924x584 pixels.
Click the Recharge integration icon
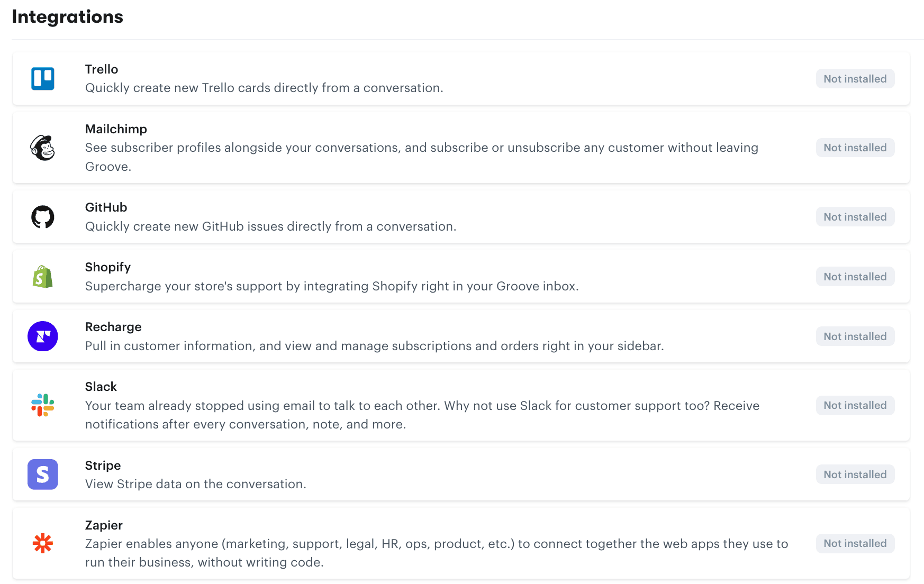(x=42, y=336)
